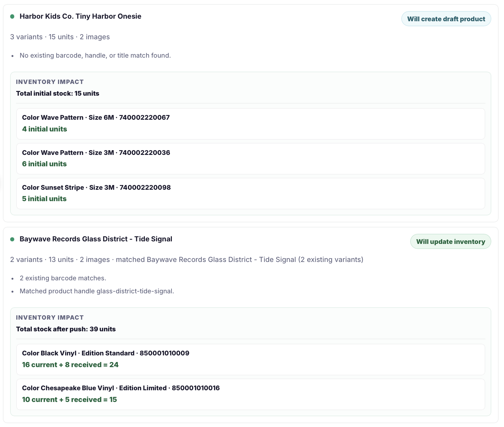This screenshot has height=427, width=504.
Task: Click the 'INVENTORY IMPACT' heading under Baywave Records
Action: (x=50, y=318)
